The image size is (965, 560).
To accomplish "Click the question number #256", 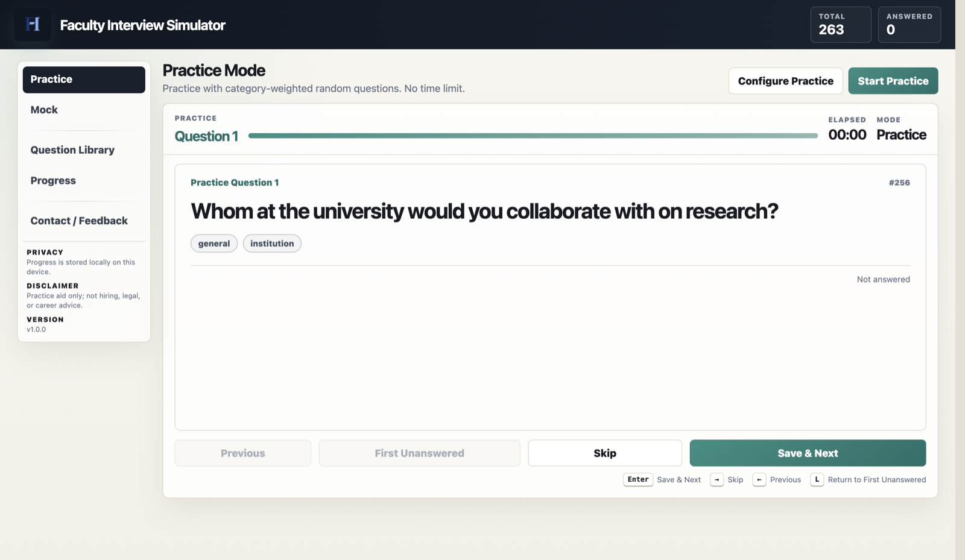I will (899, 183).
